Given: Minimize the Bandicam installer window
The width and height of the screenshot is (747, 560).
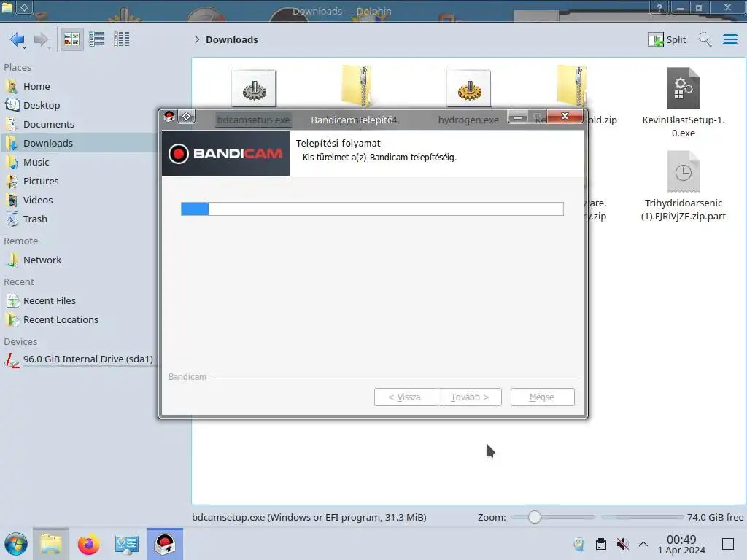Looking at the screenshot, I should point(518,116).
